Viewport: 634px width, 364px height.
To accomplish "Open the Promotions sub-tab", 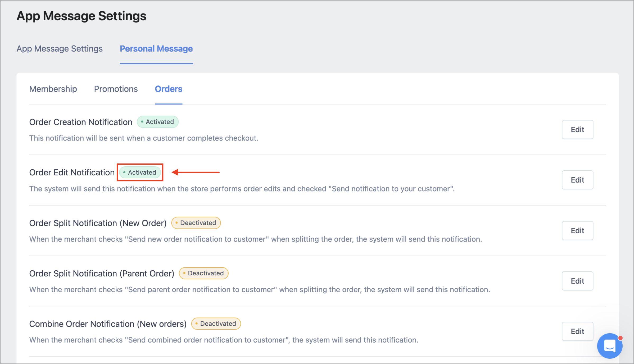I will coord(116,89).
